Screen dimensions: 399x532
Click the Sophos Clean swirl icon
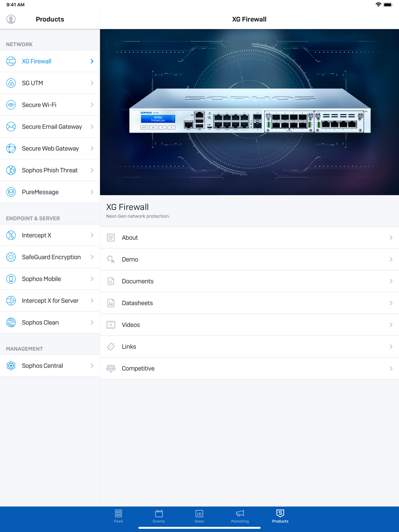11,323
